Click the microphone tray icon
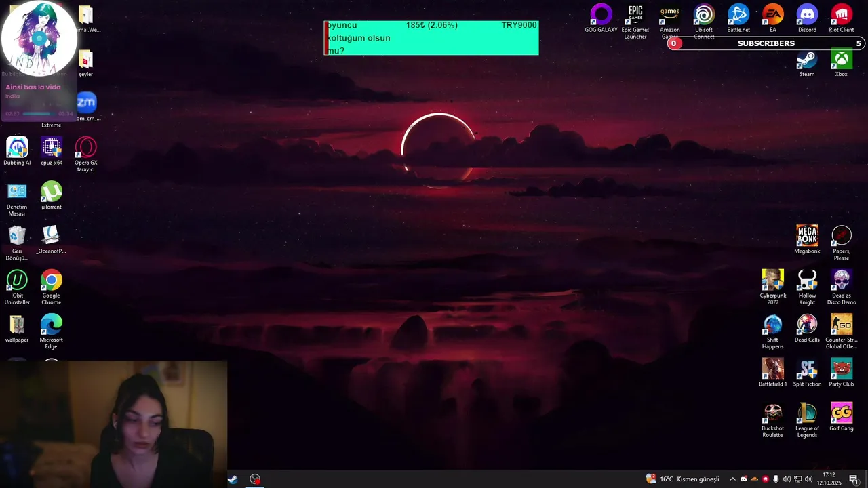 tap(776, 479)
